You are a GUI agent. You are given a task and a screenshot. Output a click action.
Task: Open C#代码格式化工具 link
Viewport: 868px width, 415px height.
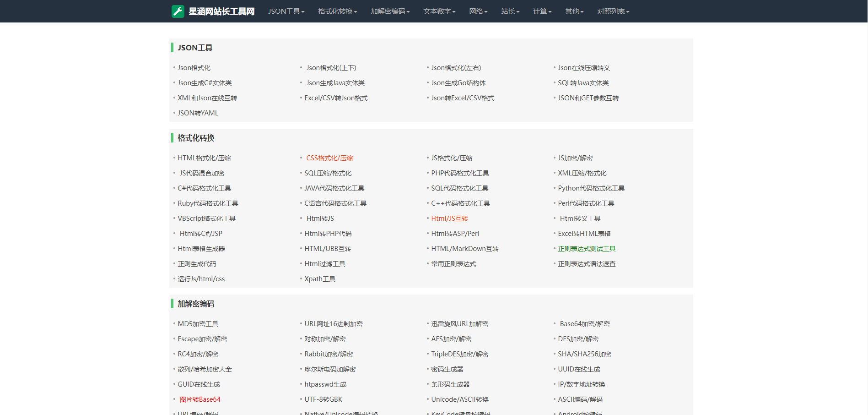pyautogui.click(x=204, y=188)
